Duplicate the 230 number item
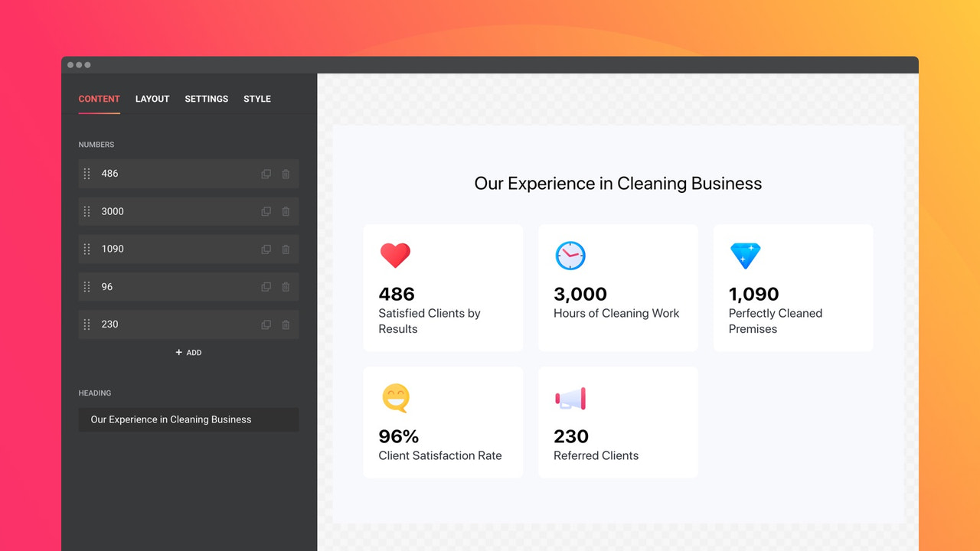 (266, 324)
